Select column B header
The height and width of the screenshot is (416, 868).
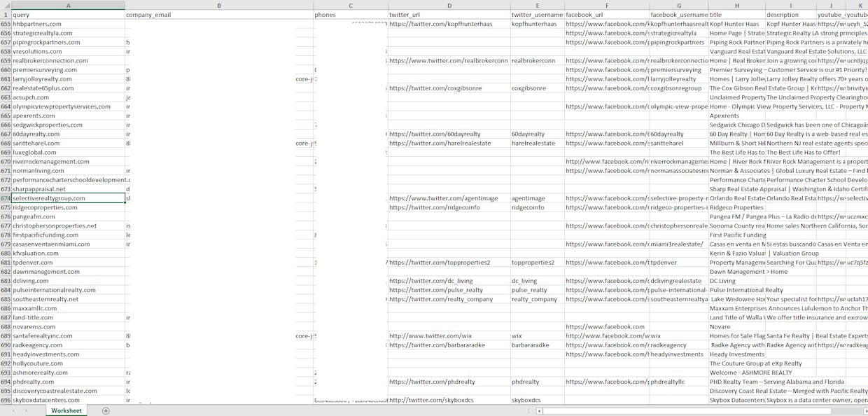coord(219,5)
